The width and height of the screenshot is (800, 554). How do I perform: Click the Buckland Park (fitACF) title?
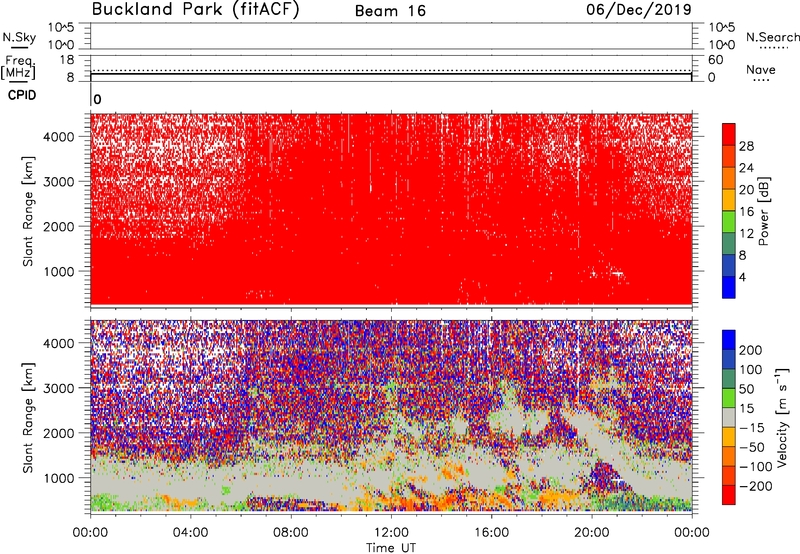tap(195, 10)
